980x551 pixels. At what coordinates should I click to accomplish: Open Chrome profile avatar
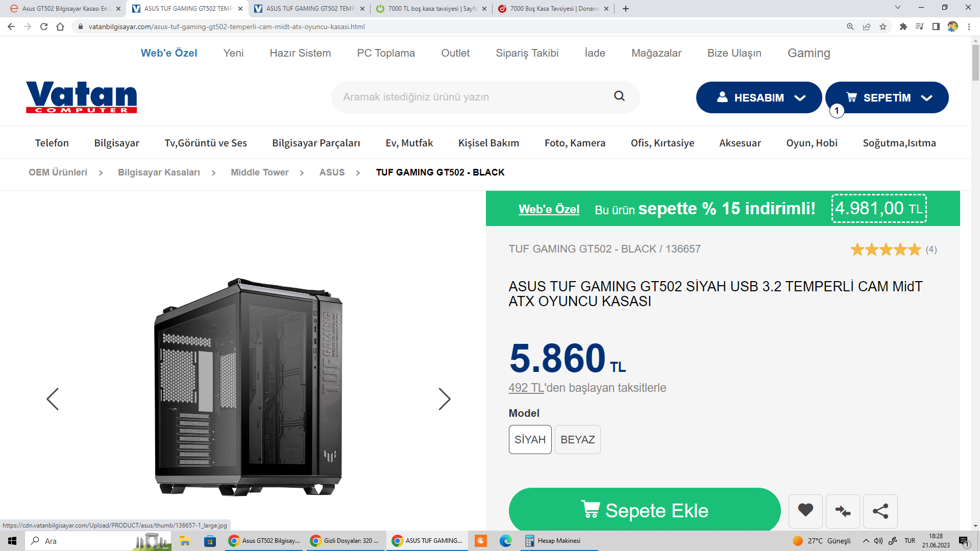coord(952,27)
